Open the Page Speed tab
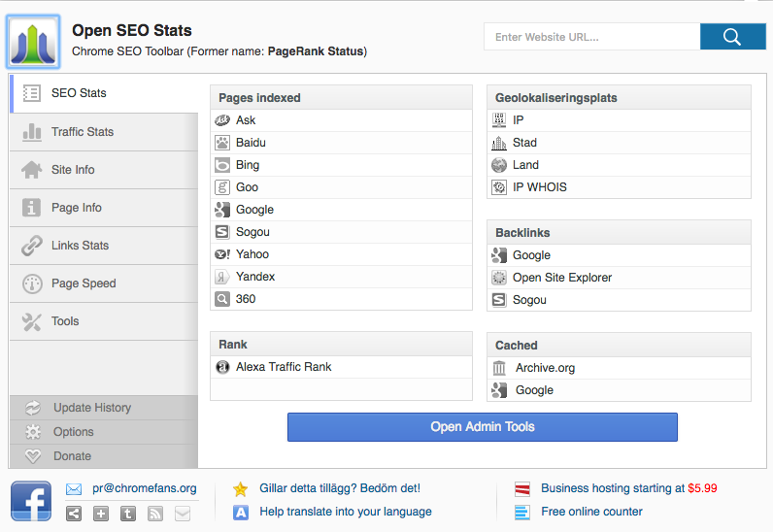Screen dimensions: 773x532 104,283
